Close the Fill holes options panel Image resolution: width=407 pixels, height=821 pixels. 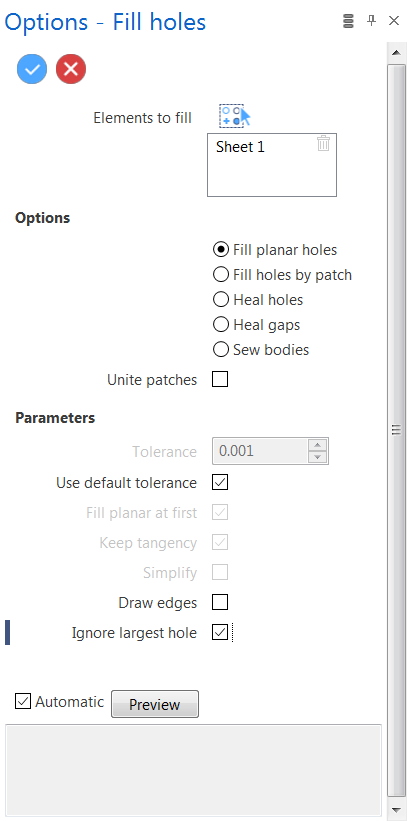coord(394,21)
